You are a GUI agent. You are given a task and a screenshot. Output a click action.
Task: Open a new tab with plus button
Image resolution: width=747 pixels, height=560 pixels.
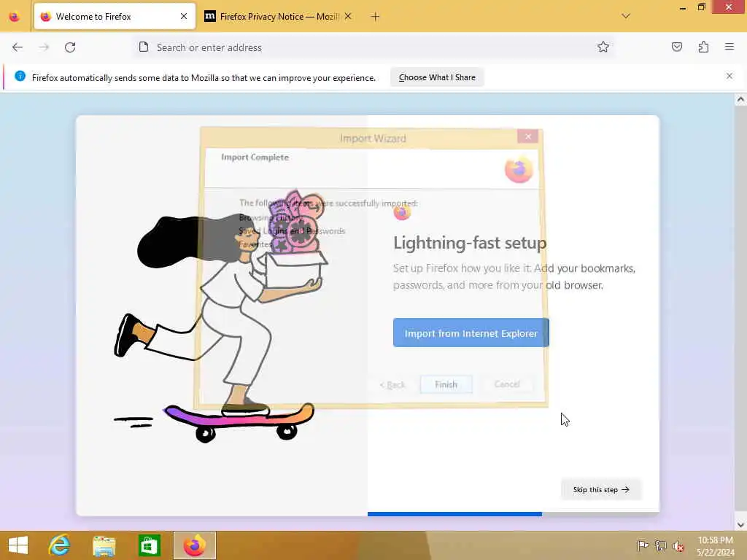pos(375,17)
